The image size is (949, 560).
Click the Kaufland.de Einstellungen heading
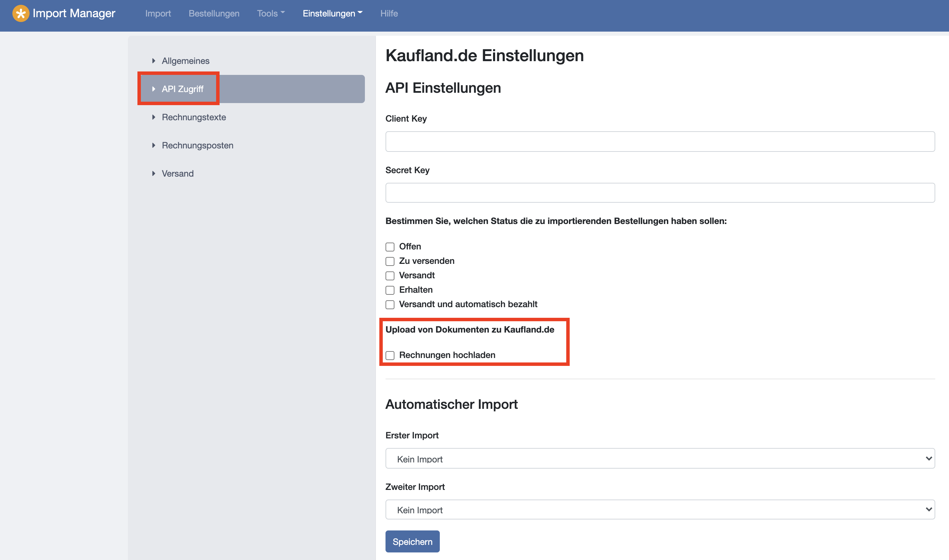(x=484, y=55)
